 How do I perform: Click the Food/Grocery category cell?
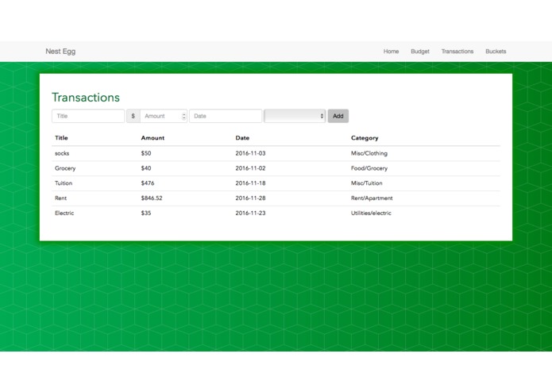pos(369,168)
